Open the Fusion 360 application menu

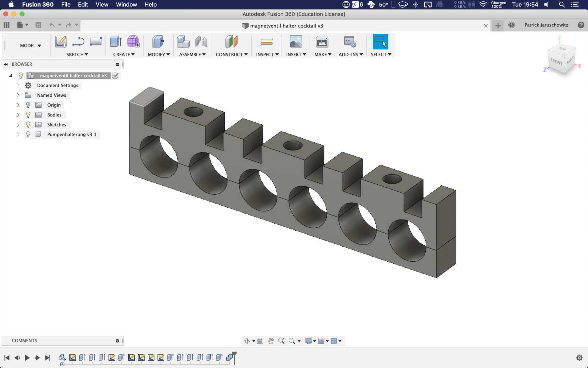[x=38, y=5]
